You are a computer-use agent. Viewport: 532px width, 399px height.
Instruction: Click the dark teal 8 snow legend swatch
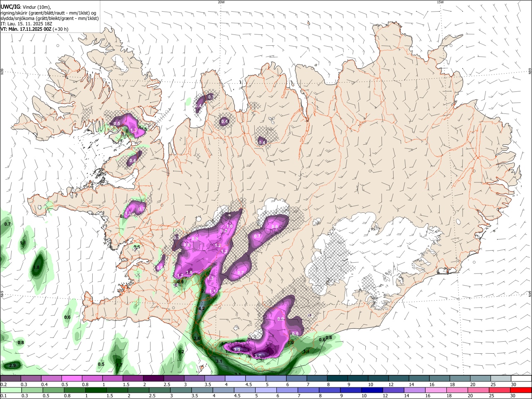(x=337, y=378)
